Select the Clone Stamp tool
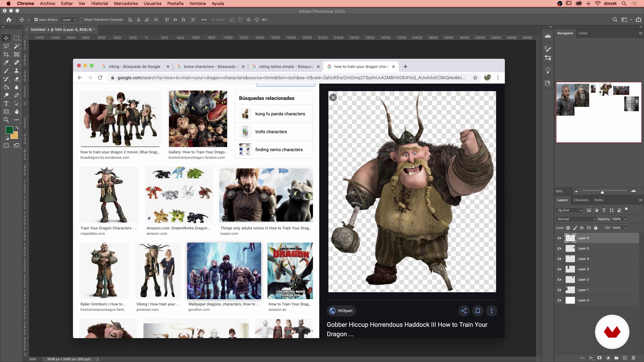Viewport: 644px width, 362px height. 17,71
